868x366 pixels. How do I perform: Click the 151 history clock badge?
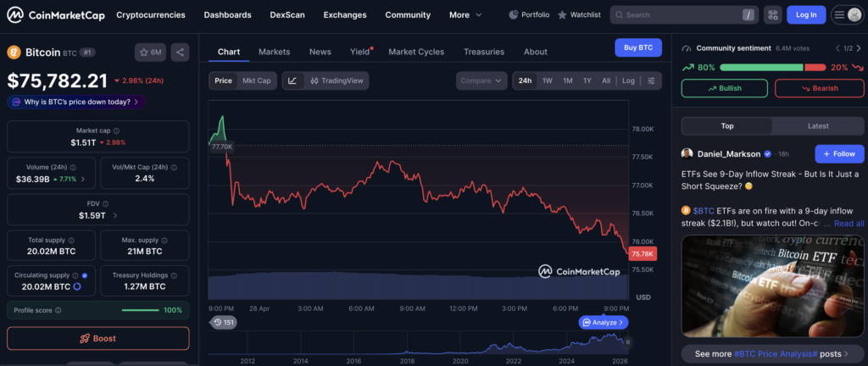(x=223, y=322)
